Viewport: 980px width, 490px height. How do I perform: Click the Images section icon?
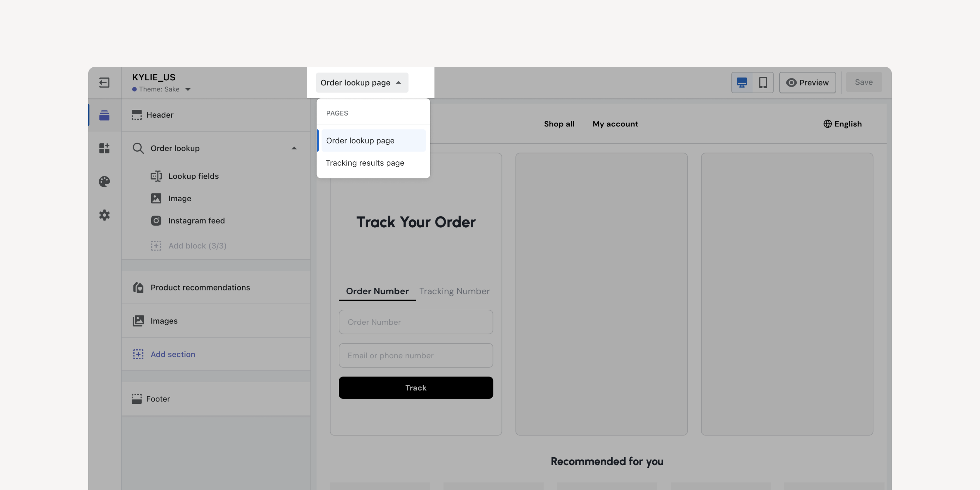[138, 321]
